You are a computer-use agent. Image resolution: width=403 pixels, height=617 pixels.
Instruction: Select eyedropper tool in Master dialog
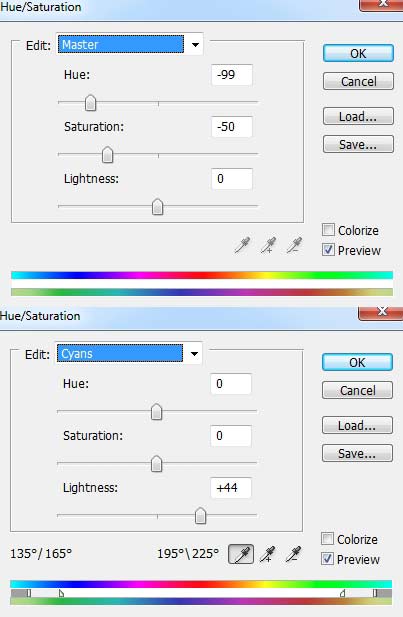click(242, 245)
